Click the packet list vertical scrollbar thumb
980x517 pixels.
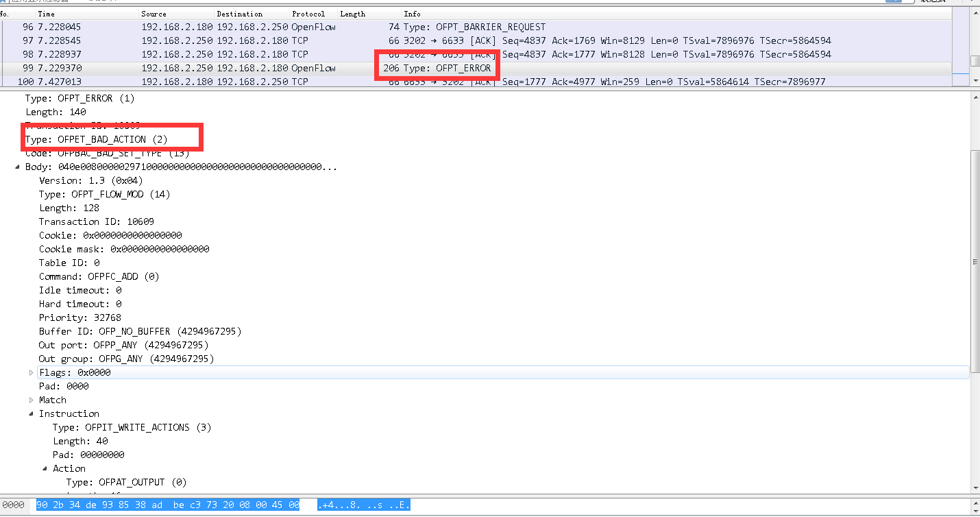(975, 61)
